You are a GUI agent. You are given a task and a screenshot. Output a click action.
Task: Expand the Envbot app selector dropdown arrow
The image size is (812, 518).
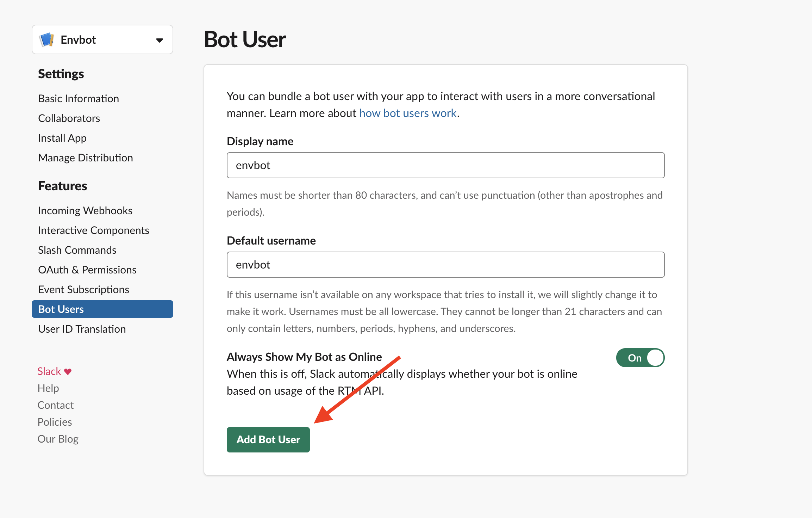pyautogui.click(x=160, y=40)
